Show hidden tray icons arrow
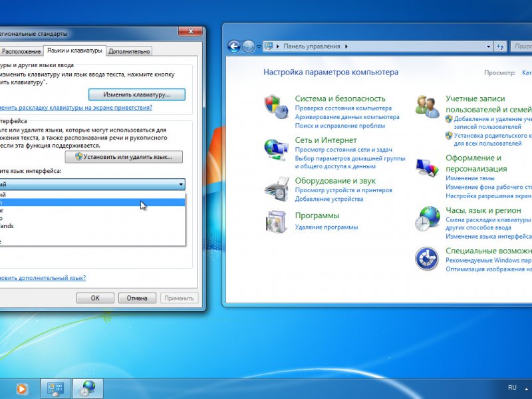 [527, 388]
